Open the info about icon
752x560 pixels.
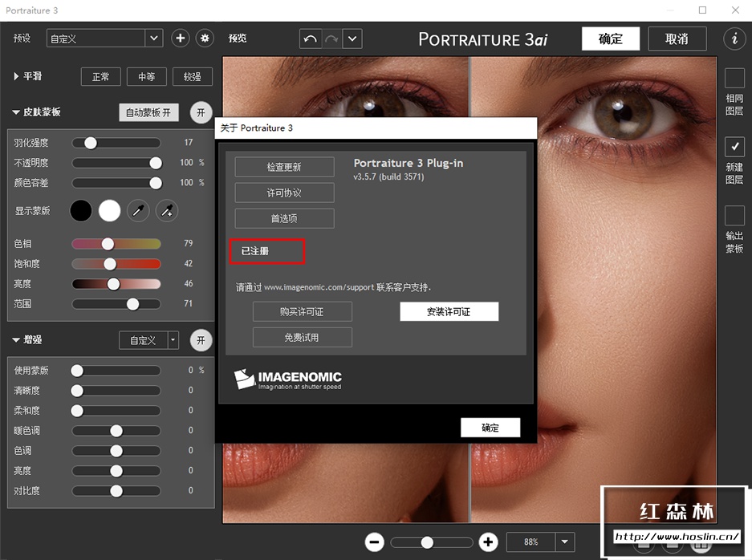734,39
